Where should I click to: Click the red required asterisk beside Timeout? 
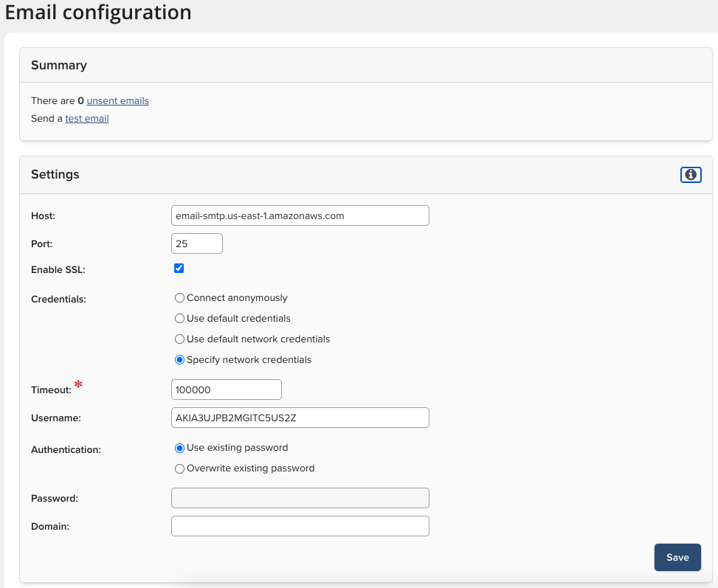77,386
